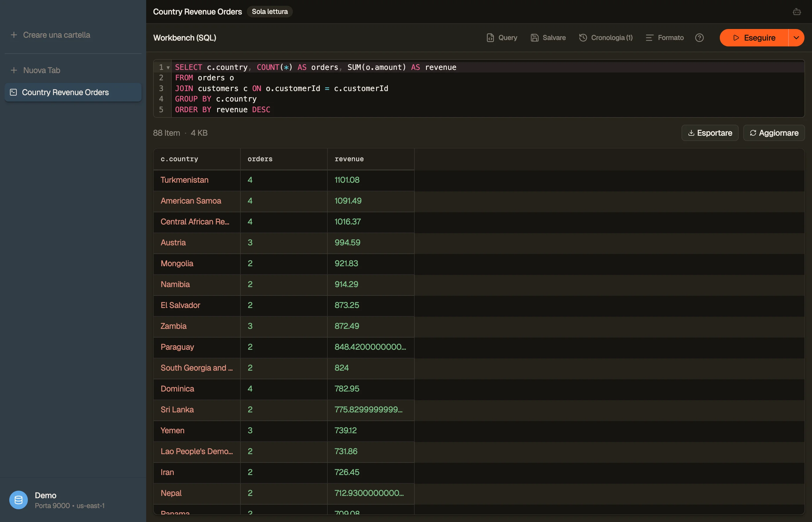This screenshot has width=812, height=522.
Task: Click the Paraguay country cell
Action: coord(197,347)
